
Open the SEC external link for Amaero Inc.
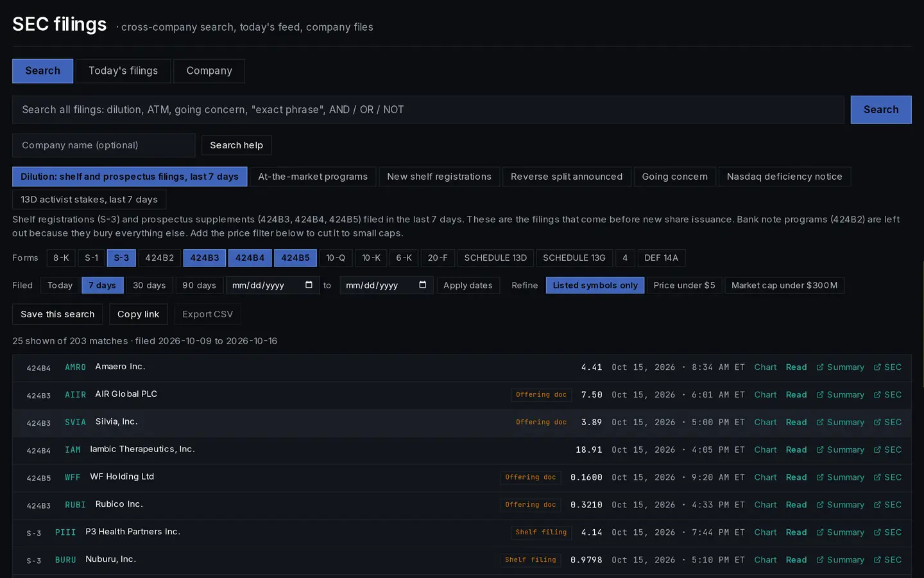pos(887,367)
